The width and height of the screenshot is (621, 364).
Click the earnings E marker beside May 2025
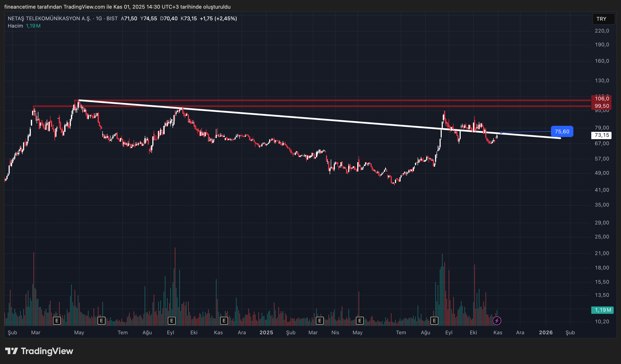360,321
